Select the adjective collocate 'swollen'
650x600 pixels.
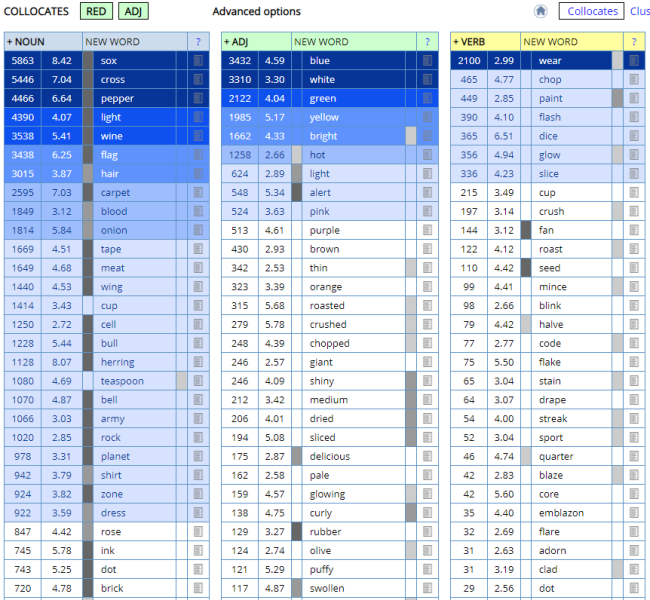[327, 588]
